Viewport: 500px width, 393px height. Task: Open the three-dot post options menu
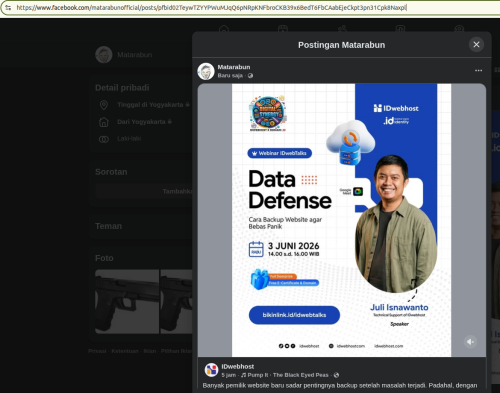click(478, 70)
